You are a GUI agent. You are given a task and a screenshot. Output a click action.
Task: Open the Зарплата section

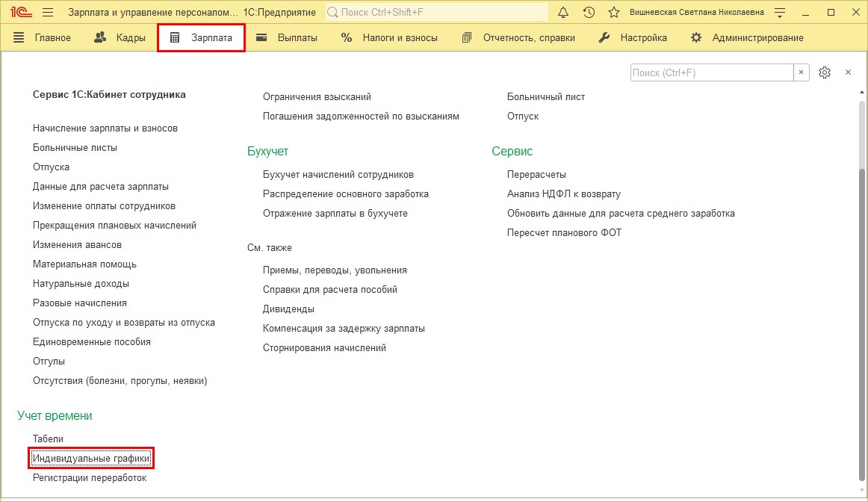[201, 37]
